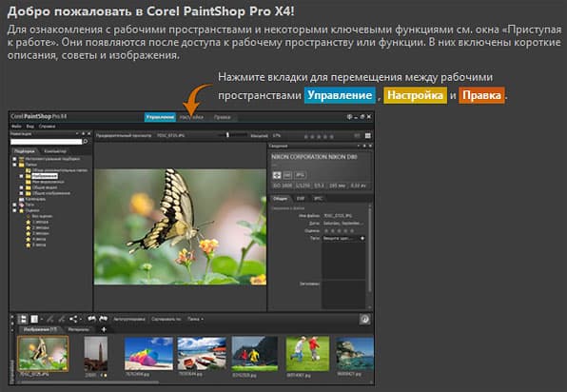Rotate photo right using Organizer toolbar icon
The height and width of the screenshot is (392, 567).
(104, 319)
